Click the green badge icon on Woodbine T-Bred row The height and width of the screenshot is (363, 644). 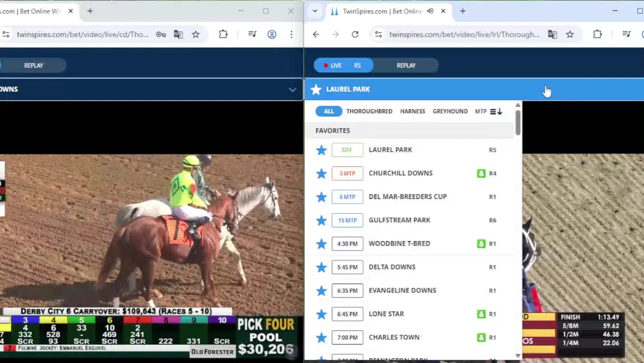(x=481, y=244)
